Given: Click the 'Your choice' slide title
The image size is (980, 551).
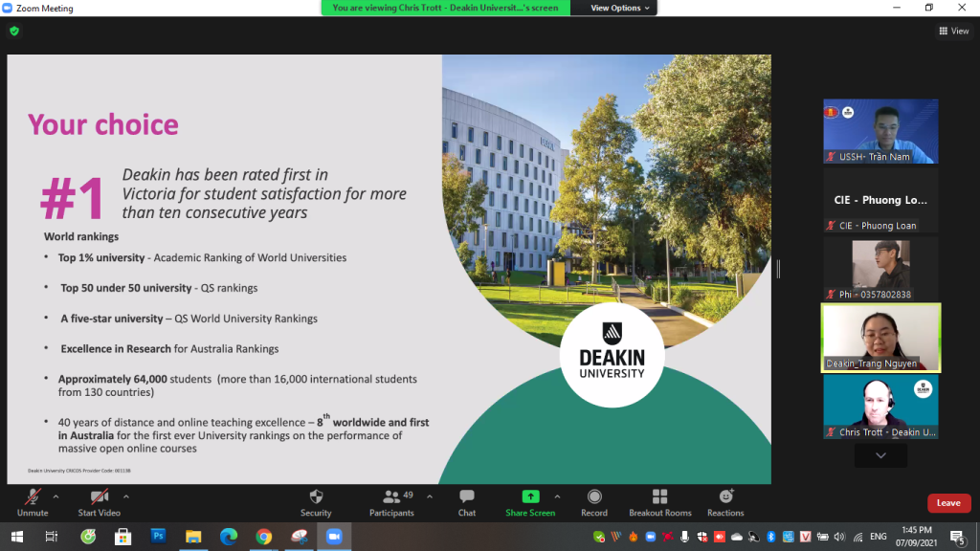Looking at the screenshot, I should click(103, 124).
